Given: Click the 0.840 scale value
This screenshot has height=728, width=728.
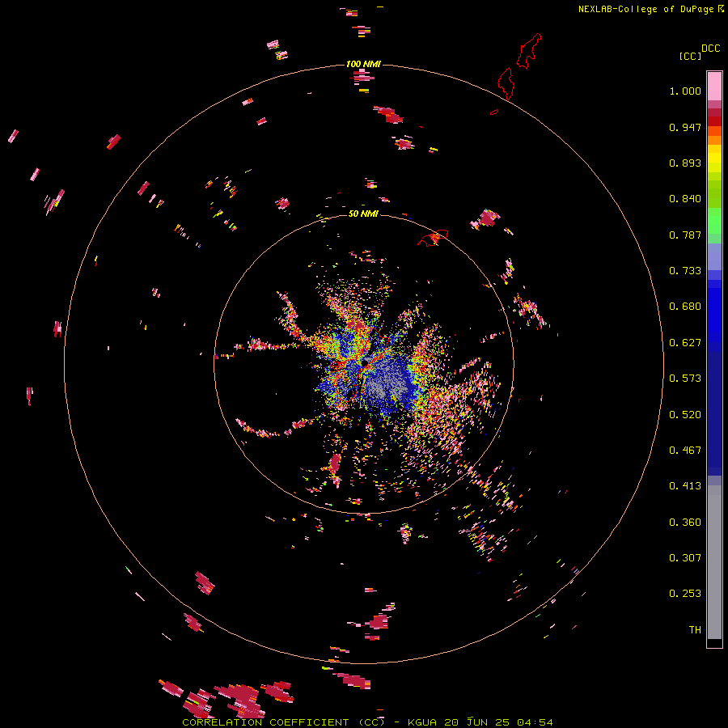Looking at the screenshot, I should tap(685, 199).
